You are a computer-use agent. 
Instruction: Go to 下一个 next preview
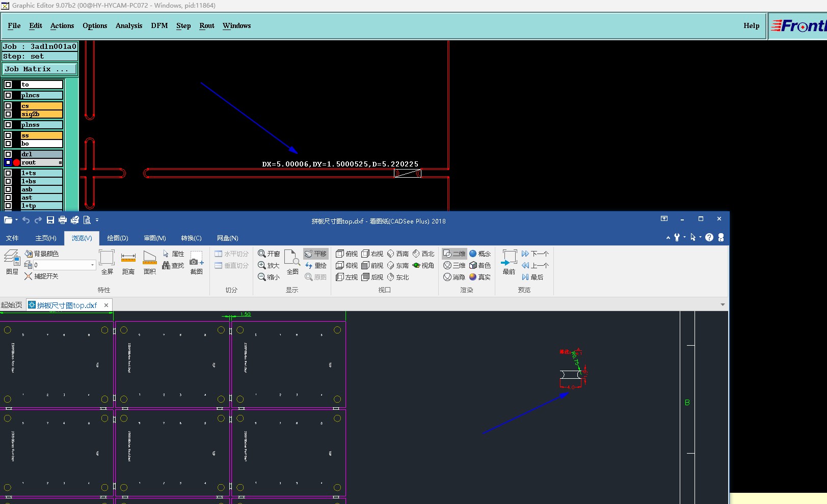(535, 254)
